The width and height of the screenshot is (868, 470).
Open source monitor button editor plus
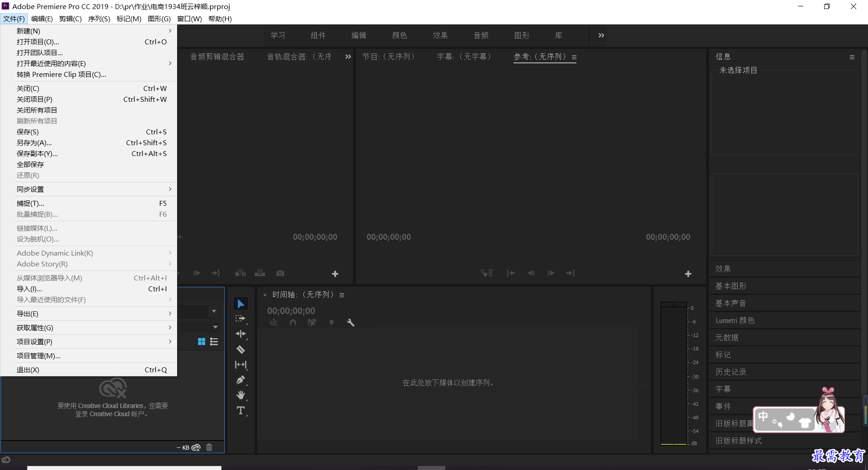pos(335,274)
